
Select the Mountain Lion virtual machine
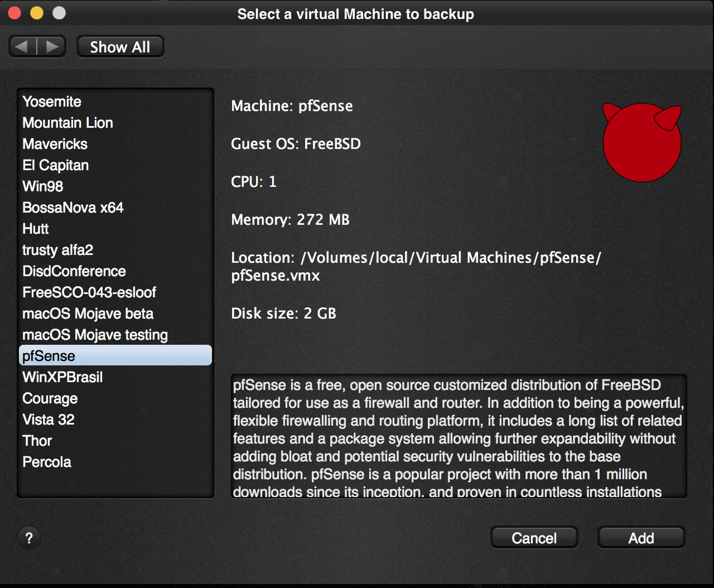tap(115, 123)
